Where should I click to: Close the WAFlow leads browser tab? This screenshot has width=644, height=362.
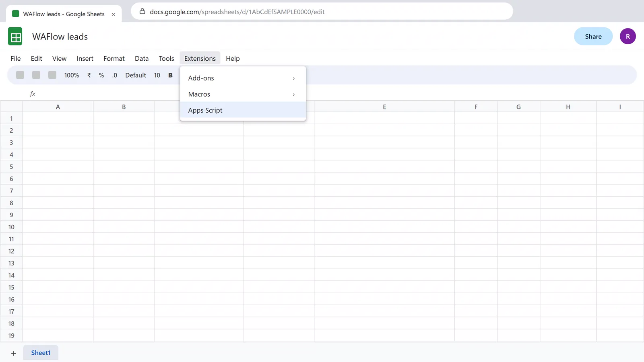[114, 14]
